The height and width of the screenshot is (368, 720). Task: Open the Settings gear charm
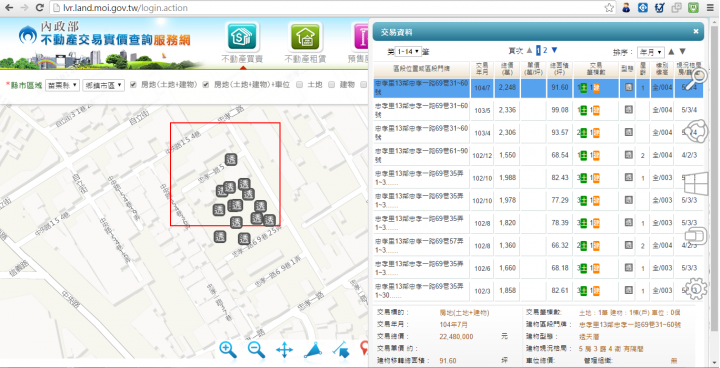pyautogui.click(x=696, y=289)
